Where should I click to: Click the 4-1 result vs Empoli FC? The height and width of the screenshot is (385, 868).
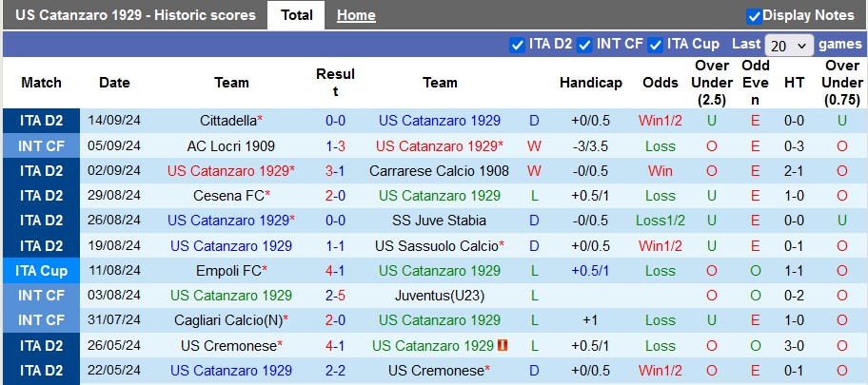point(335,271)
